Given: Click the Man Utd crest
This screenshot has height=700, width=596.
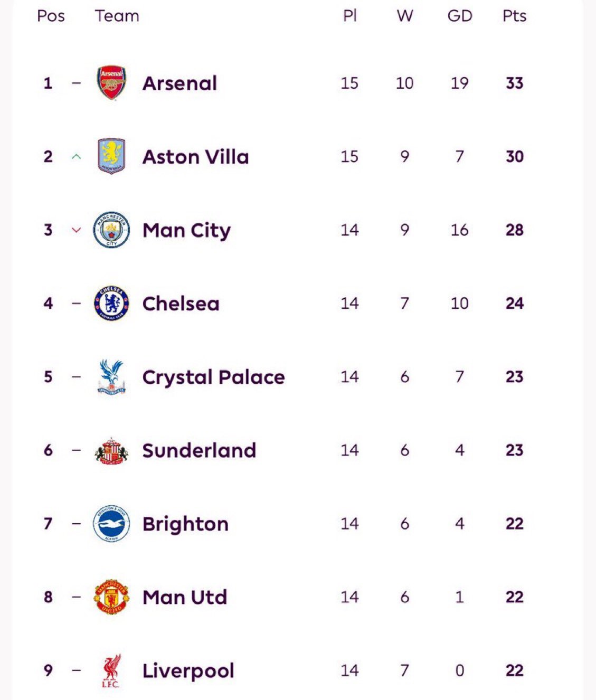Looking at the screenshot, I should 111,597.
